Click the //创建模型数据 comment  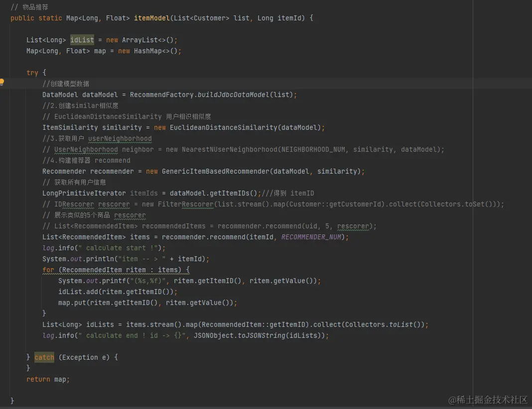[x=66, y=84]
